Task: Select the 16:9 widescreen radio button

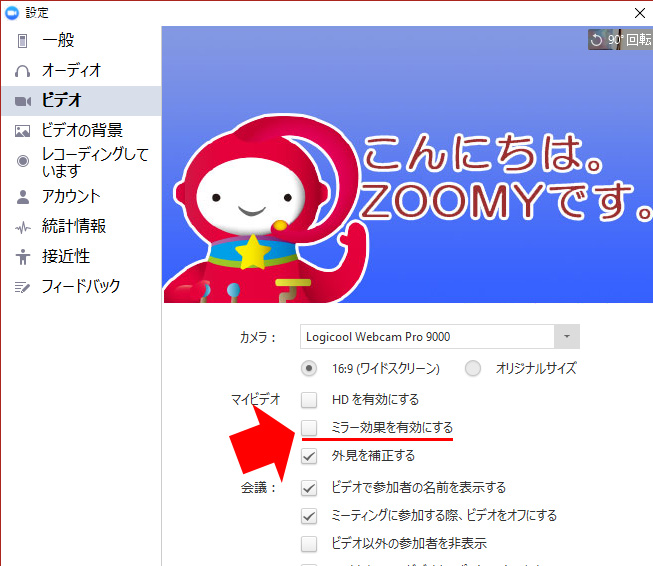Action: pyautogui.click(x=309, y=368)
